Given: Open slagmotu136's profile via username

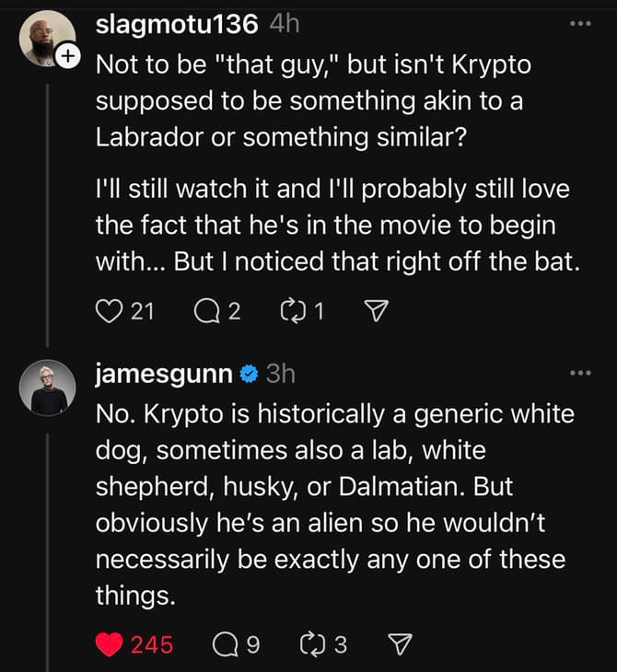Looking at the screenshot, I should pos(177,24).
